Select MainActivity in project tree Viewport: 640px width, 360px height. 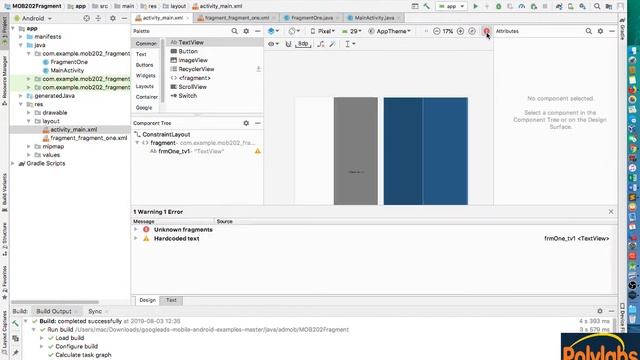[67, 70]
